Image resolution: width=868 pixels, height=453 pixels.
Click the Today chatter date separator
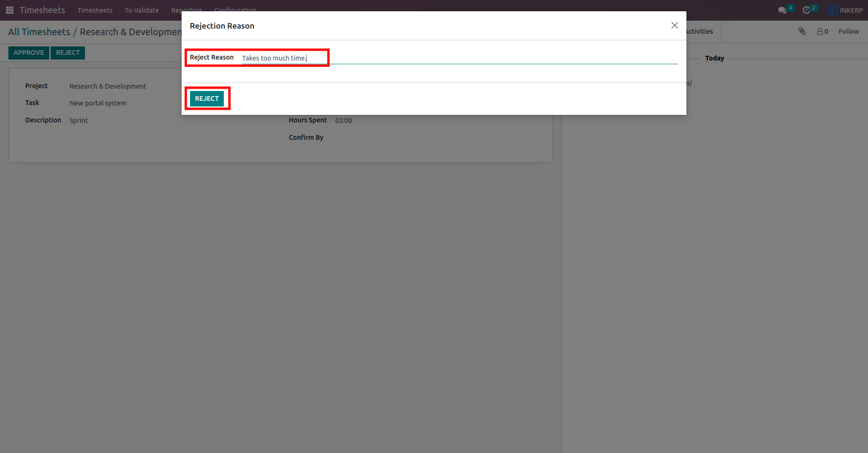715,58
